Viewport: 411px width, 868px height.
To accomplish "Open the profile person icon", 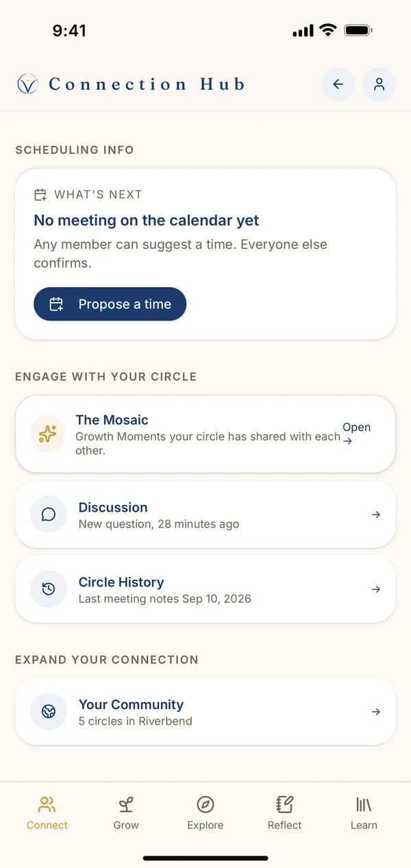I will click(x=379, y=84).
